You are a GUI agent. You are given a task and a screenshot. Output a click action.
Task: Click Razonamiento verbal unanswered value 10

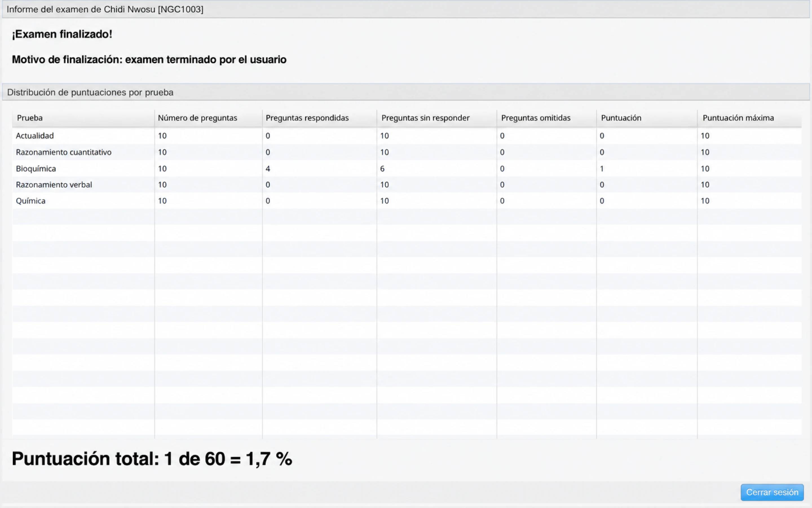point(384,185)
